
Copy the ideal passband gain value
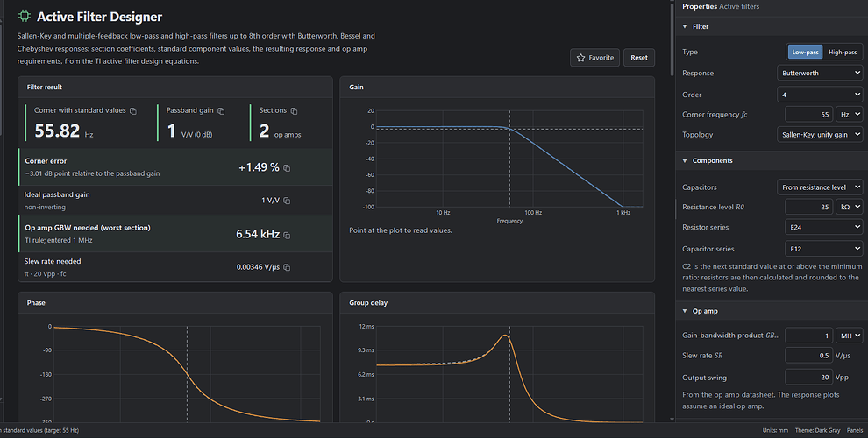[x=287, y=201]
